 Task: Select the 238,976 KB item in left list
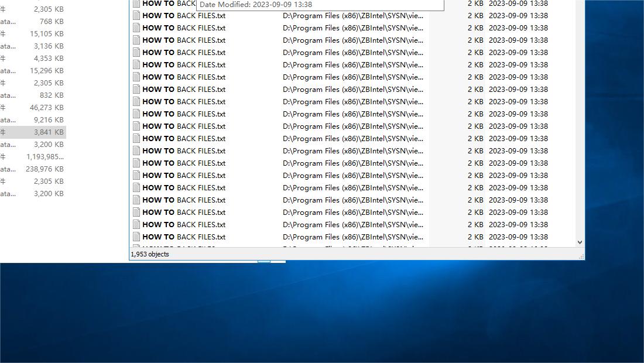46,169
